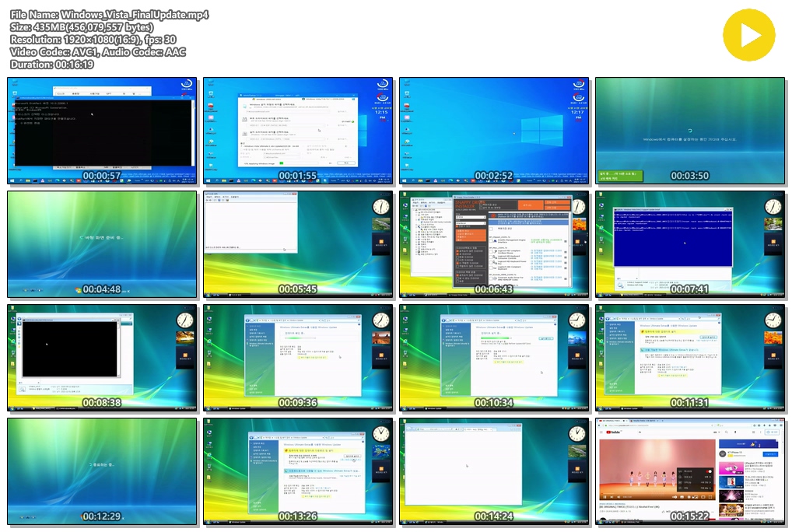
Task: Jump to the 00:05:45 preview frame
Action: pos(298,244)
